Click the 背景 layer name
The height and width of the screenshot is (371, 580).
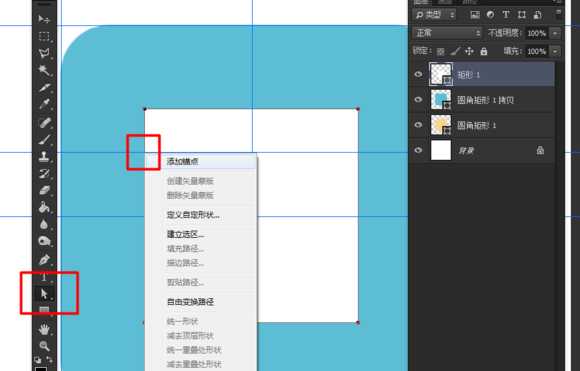coord(466,151)
